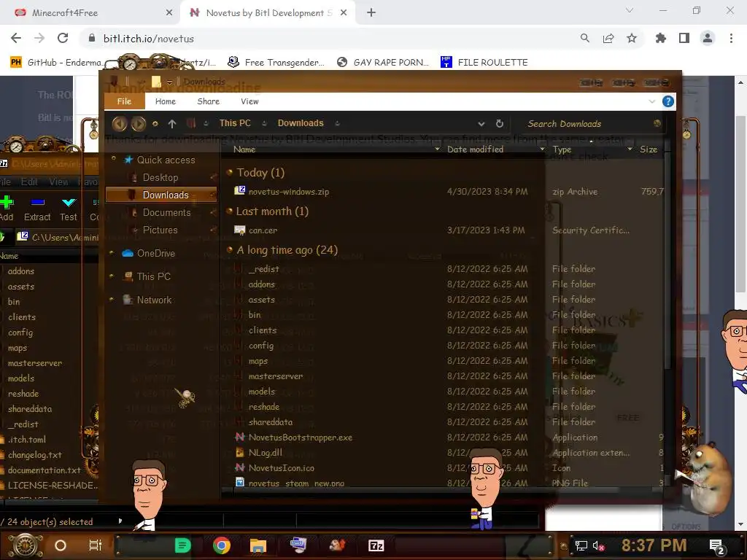Select Documents in navigation pane
The image size is (747, 560).
tap(166, 212)
